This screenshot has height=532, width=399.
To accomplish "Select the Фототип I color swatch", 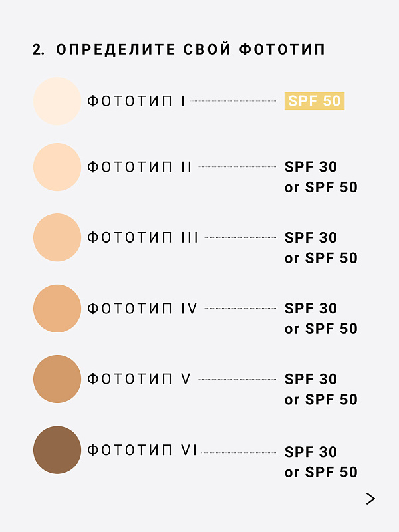I will [x=57, y=101].
